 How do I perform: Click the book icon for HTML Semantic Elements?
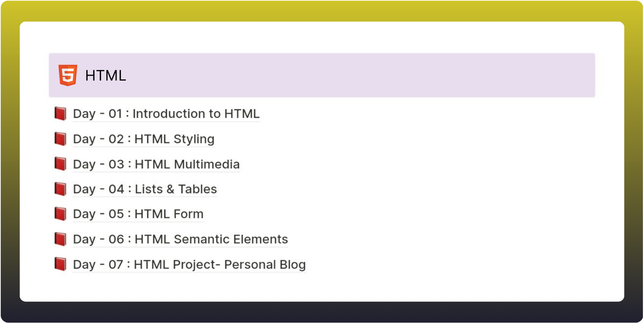pos(60,239)
